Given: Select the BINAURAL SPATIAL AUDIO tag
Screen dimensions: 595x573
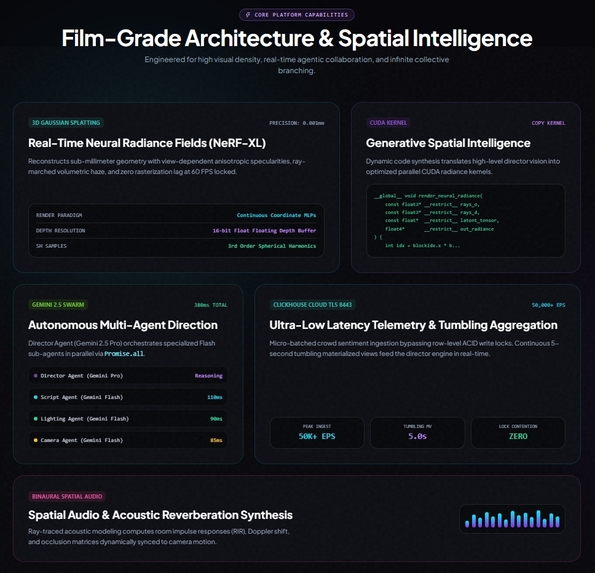Looking at the screenshot, I should pos(67,496).
